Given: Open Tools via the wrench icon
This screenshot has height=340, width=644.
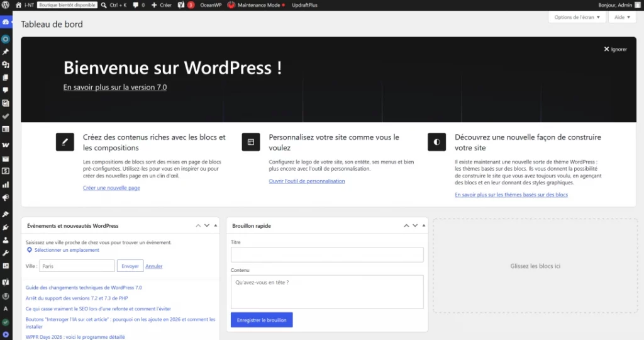Looking at the screenshot, I should pyautogui.click(x=6, y=253).
